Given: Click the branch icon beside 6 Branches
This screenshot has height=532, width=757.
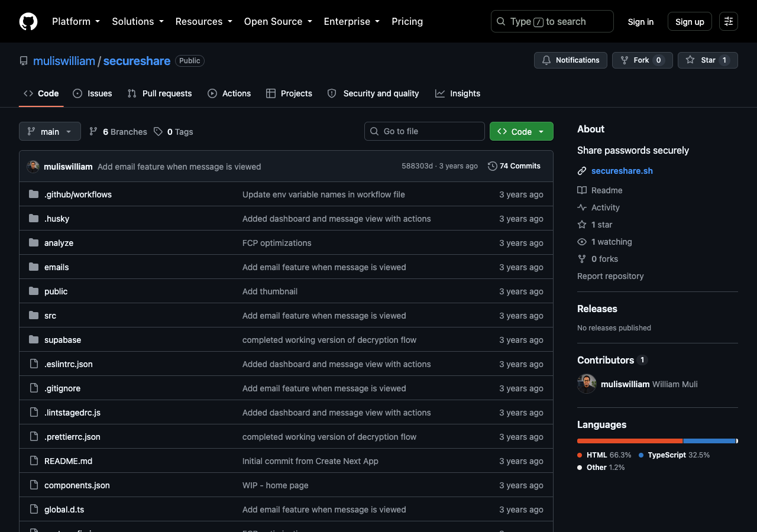Looking at the screenshot, I should click(93, 131).
